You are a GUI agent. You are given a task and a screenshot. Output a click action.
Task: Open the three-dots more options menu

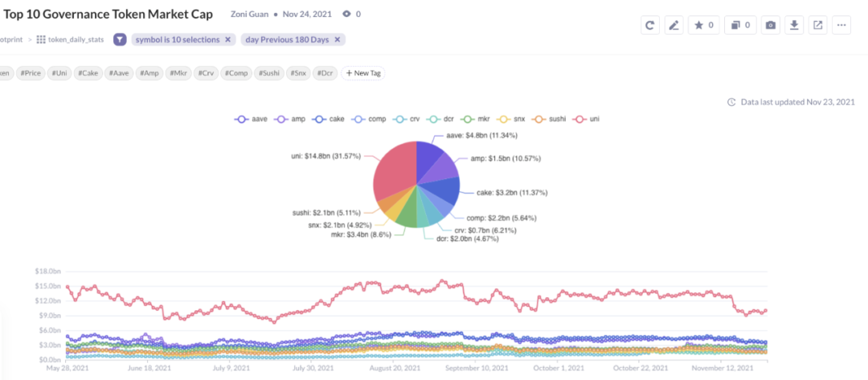click(x=841, y=25)
